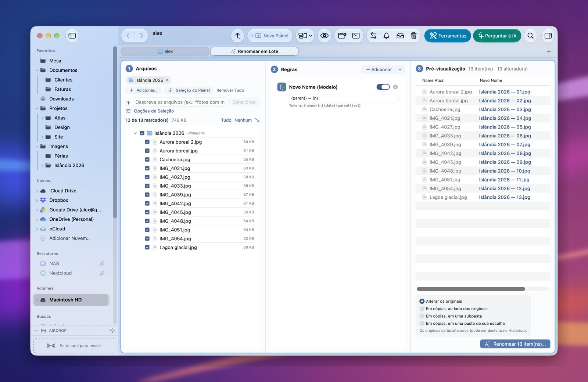
Task: Open AirDrop settings gear icon
Action: coord(112,331)
